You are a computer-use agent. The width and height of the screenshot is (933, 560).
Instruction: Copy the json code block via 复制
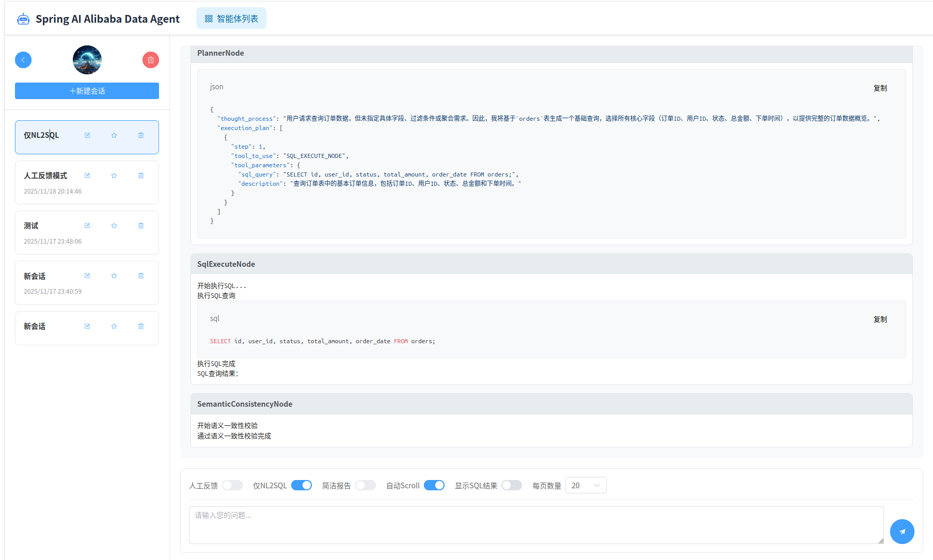point(880,88)
